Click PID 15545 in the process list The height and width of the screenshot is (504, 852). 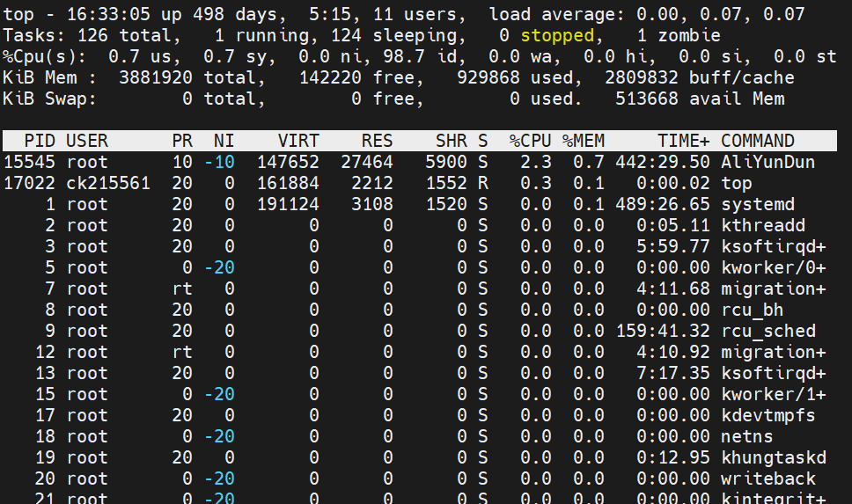pyautogui.click(x=29, y=162)
